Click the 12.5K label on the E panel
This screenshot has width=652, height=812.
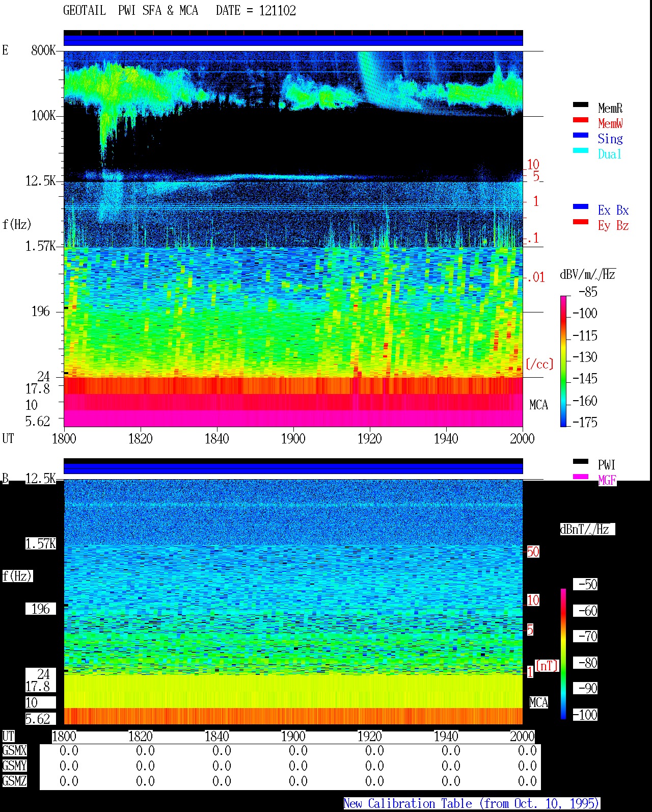tap(40, 180)
